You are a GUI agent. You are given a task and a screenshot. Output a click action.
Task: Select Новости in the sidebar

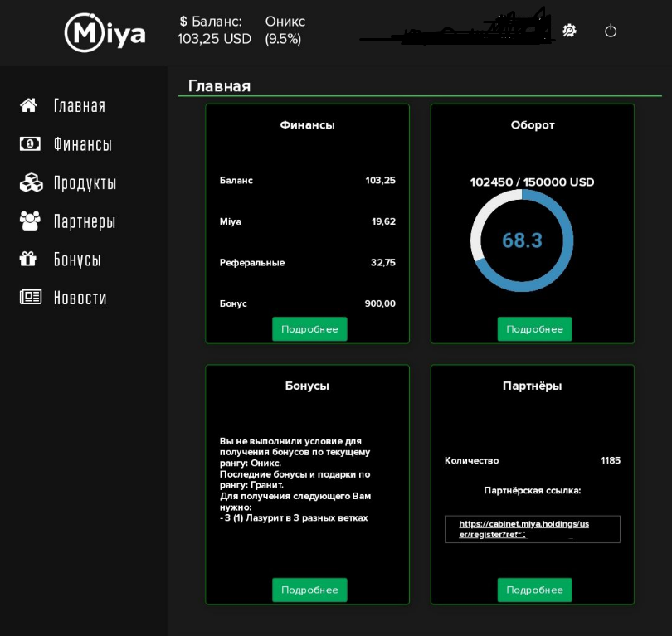coord(80,297)
